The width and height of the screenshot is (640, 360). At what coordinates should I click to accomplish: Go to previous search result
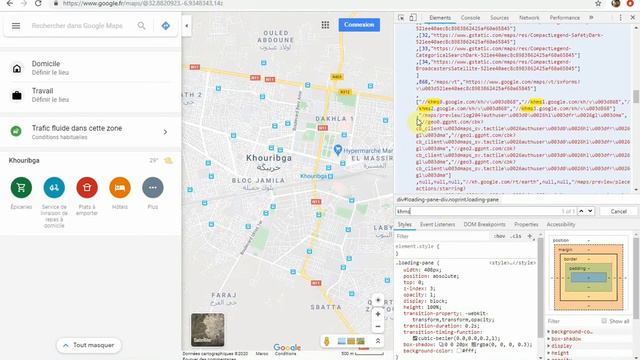click(x=581, y=211)
